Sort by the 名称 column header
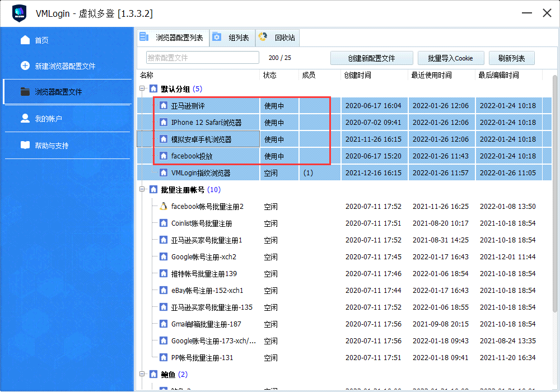Image resolution: width=560 pixels, height=392 pixels. pyautogui.click(x=199, y=75)
